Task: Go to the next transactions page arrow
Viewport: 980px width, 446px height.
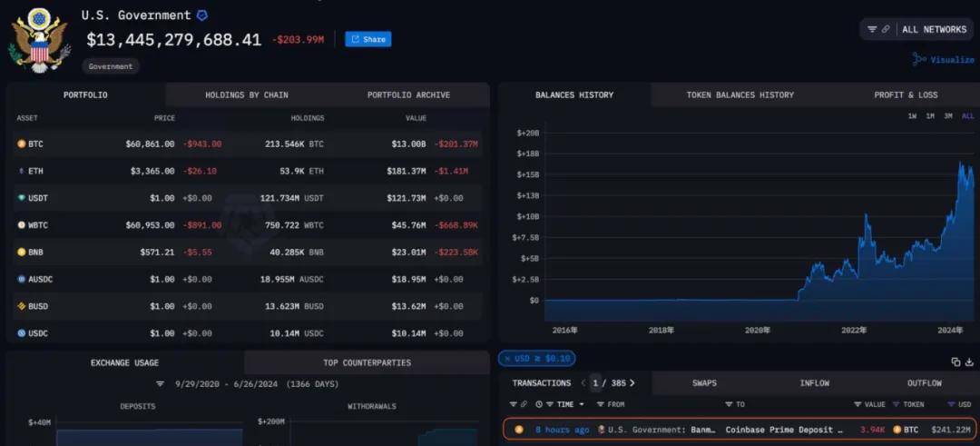Action: pos(632,383)
